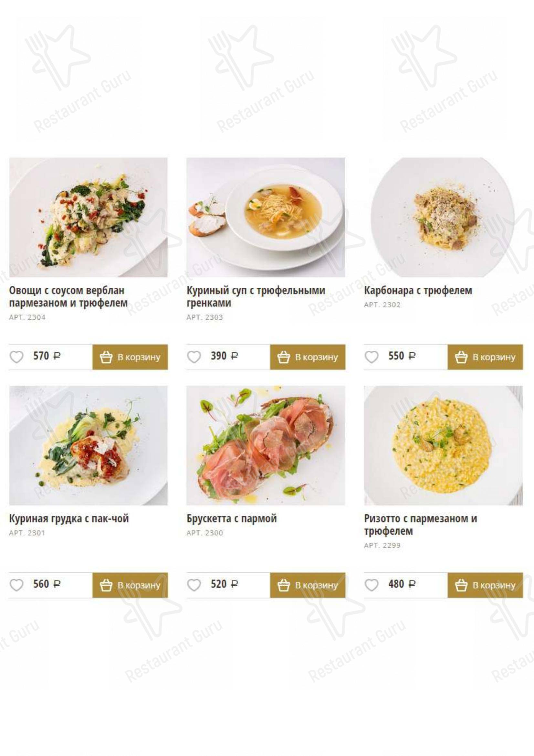Open Куриный суп с трюфельными гренками title link

click(x=256, y=296)
